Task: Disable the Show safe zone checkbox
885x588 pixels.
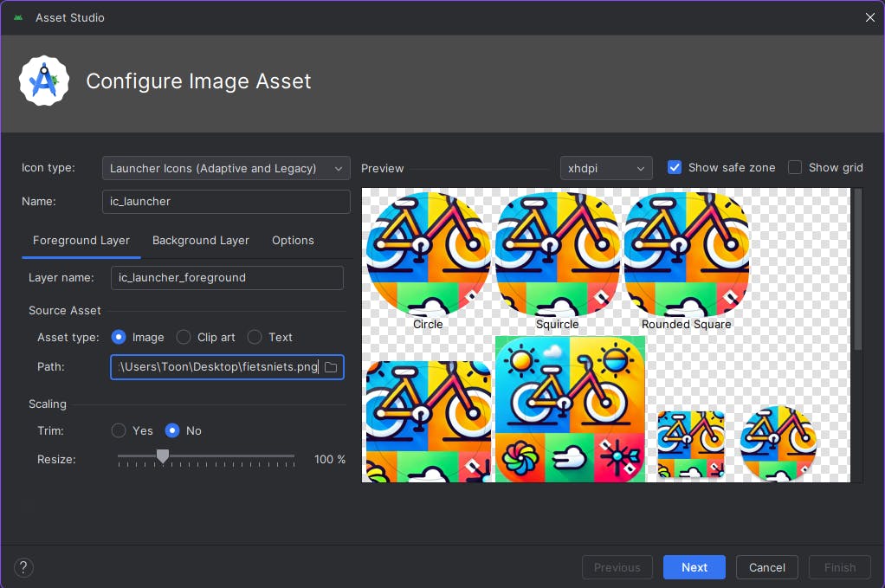Action: click(x=675, y=167)
